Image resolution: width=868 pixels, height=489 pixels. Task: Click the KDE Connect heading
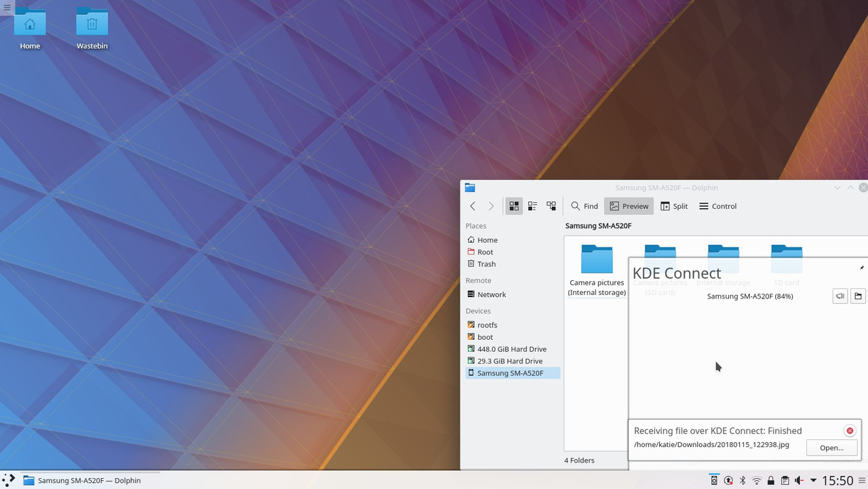coord(677,273)
